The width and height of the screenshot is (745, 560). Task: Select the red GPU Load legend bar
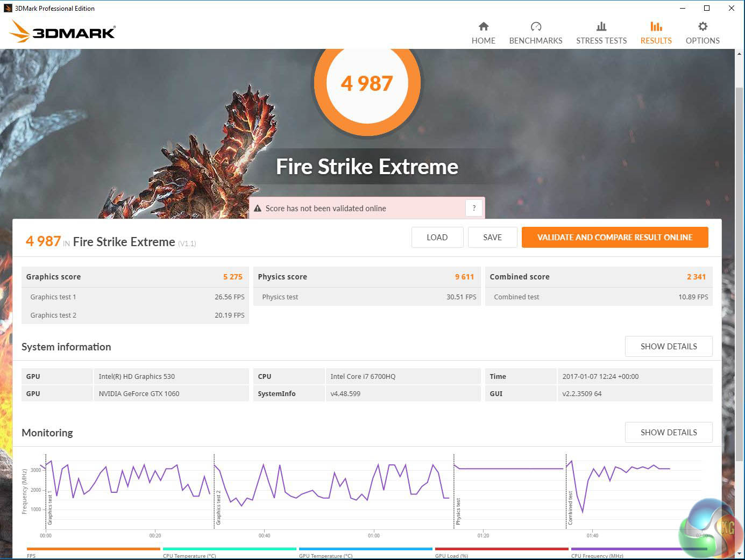point(502,549)
